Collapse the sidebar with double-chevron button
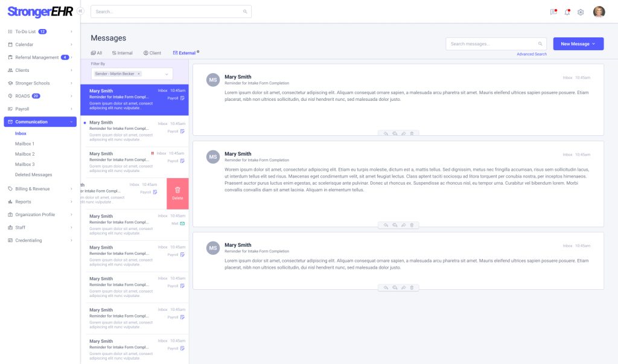618x364 pixels. tap(80, 11)
